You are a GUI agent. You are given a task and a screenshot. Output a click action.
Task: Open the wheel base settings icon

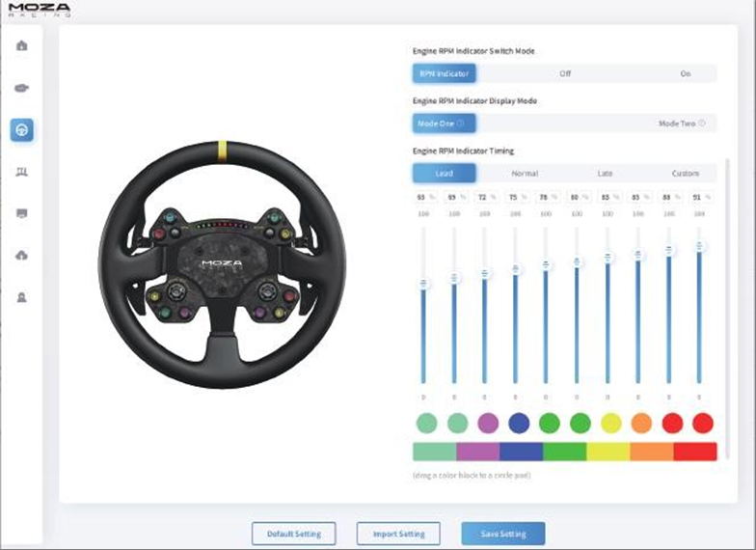(21, 88)
